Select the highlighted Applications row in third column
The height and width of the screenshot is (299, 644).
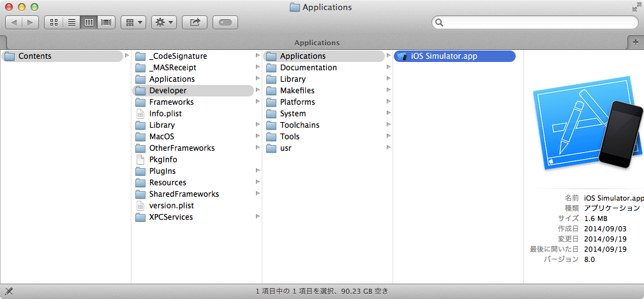324,56
